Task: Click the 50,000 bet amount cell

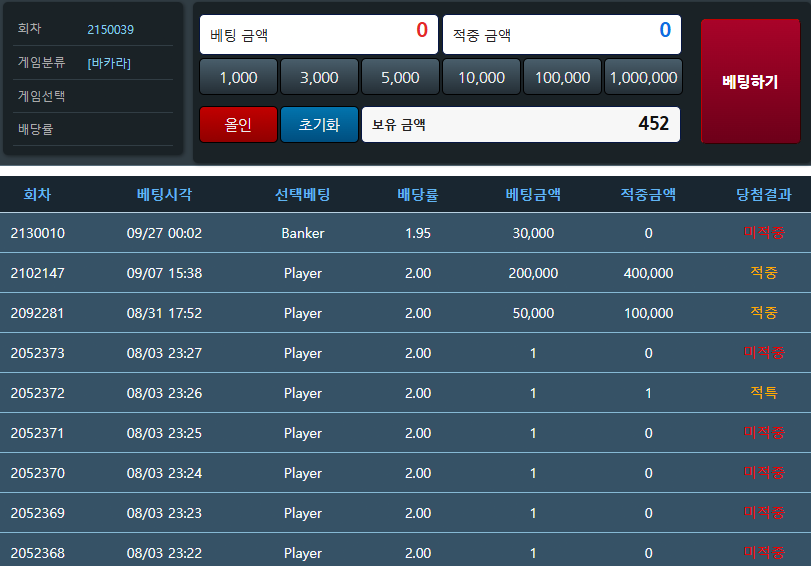Action: click(x=533, y=313)
